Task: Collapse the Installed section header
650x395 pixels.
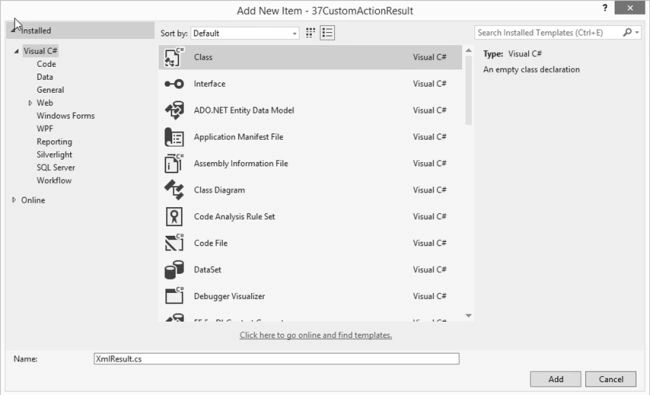Action: pyautogui.click(x=80, y=30)
